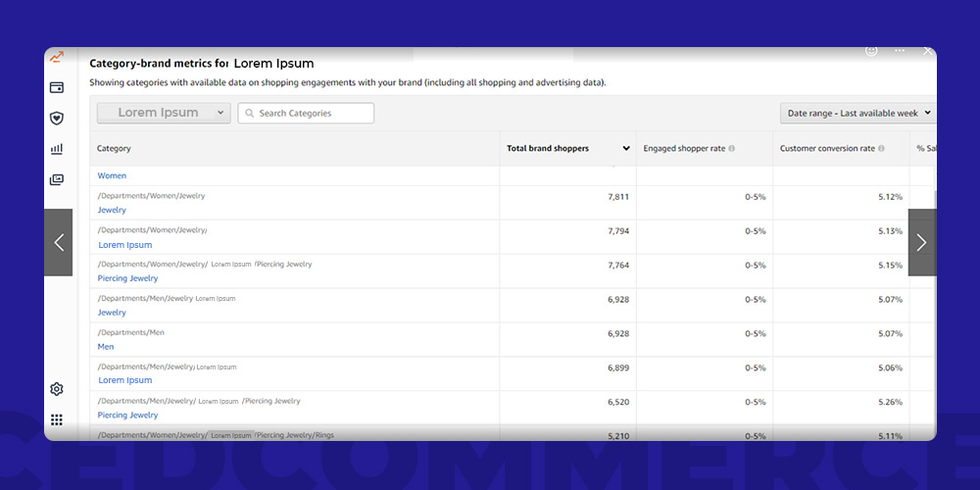Select the 5.06% conversion rate cell
Image resolution: width=980 pixels, height=490 pixels.
point(890,368)
